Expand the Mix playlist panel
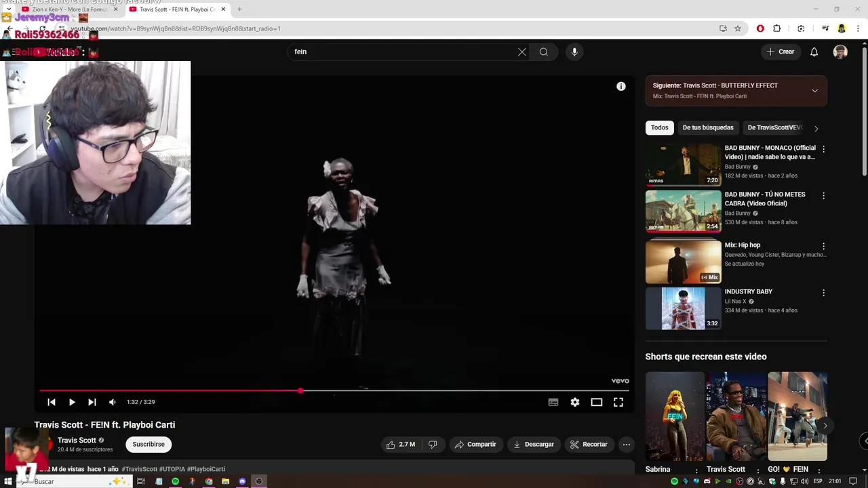Screen dimensions: 868x488 pyautogui.click(x=814, y=90)
